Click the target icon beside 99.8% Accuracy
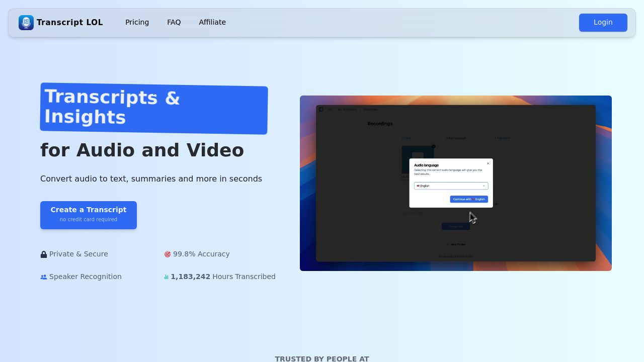 168,254
